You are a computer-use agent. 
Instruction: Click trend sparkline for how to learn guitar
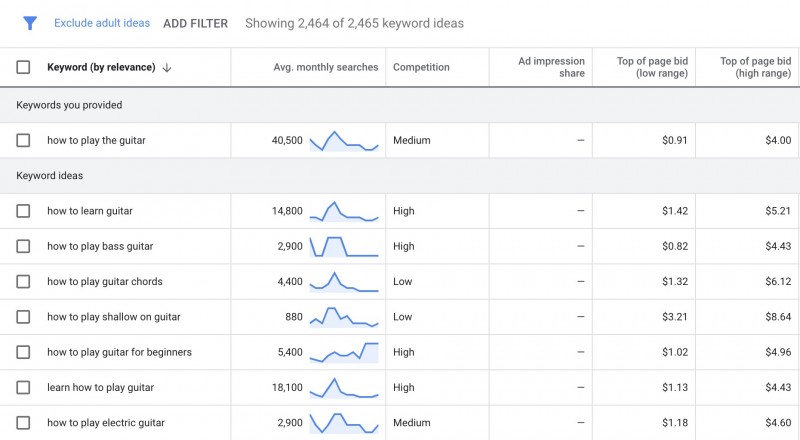pos(344,212)
